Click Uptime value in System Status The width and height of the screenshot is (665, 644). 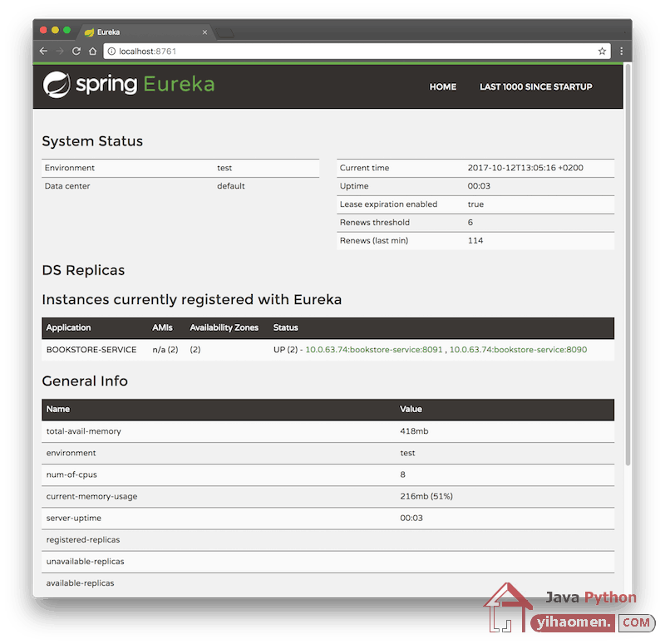(x=479, y=186)
